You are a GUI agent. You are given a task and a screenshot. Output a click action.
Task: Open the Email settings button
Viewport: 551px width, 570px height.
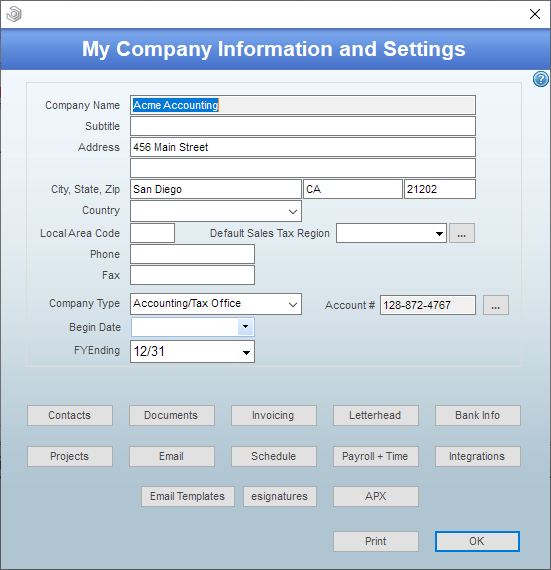click(172, 457)
